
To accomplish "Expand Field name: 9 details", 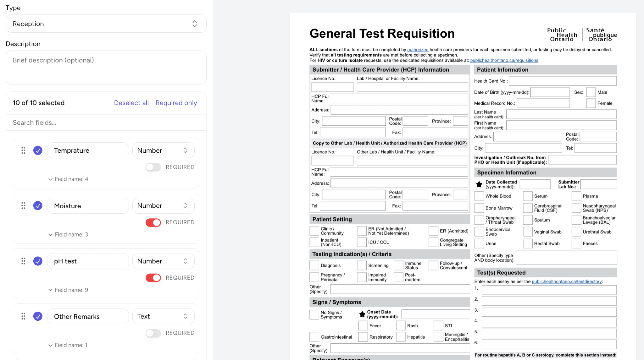I will point(68,290).
